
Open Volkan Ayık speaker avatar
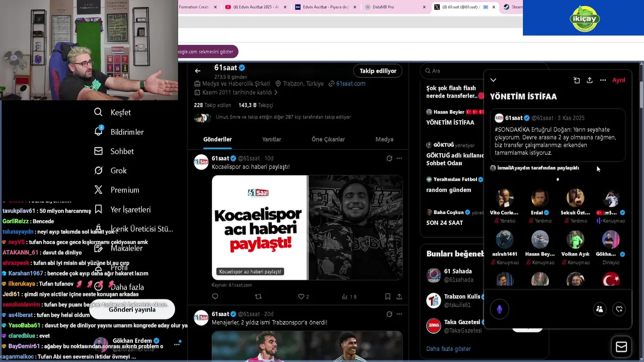coord(575,240)
